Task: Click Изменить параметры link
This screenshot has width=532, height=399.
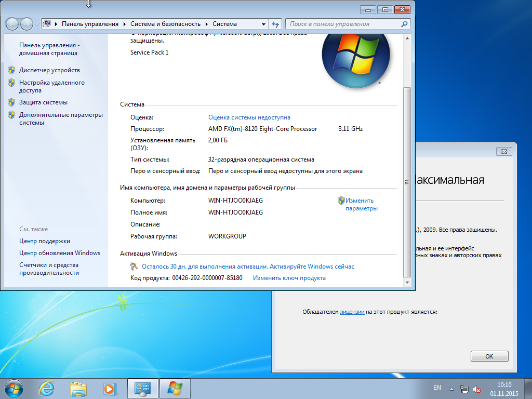Action: click(x=362, y=205)
